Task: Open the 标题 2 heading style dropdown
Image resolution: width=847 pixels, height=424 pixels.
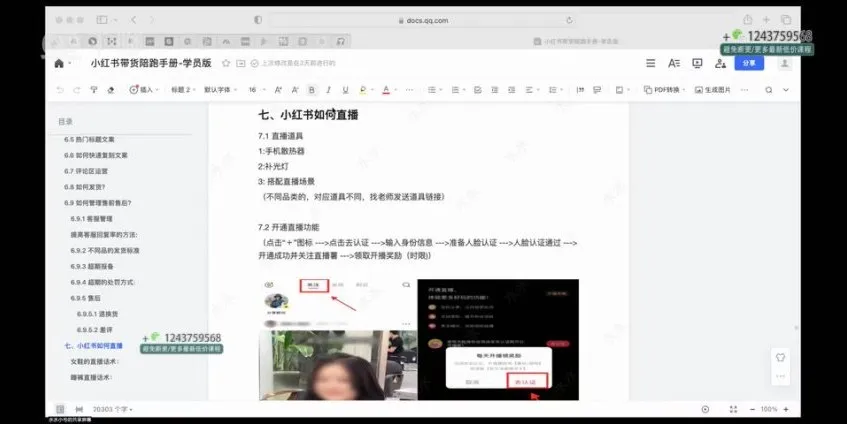Action: click(x=181, y=89)
